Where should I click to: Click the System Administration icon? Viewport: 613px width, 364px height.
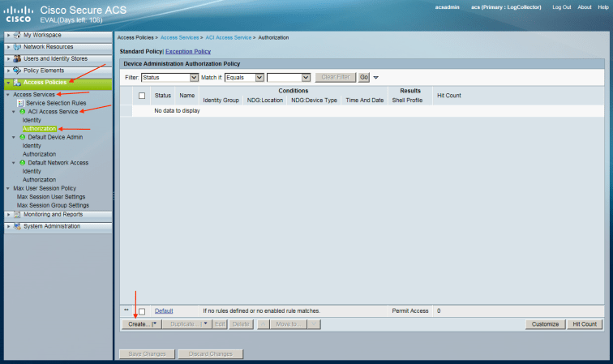pos(17,226)
